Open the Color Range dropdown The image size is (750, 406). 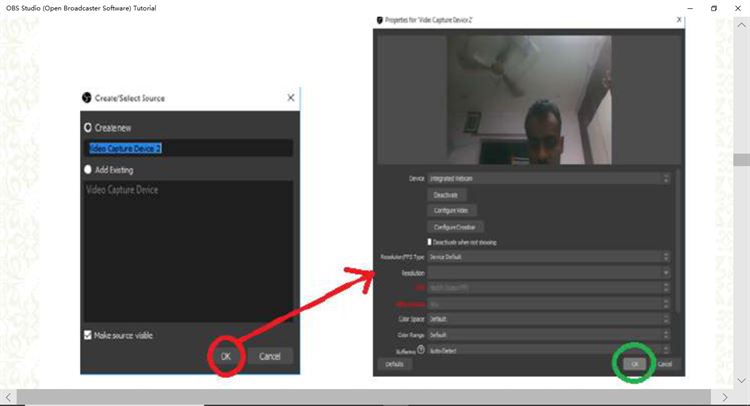549,335
